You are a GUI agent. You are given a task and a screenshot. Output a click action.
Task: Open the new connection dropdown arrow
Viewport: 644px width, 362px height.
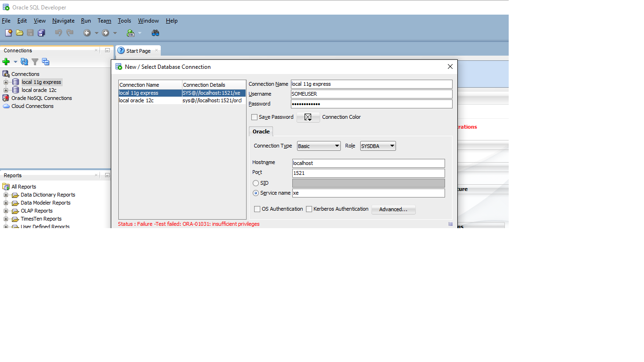tap(15, 62)
